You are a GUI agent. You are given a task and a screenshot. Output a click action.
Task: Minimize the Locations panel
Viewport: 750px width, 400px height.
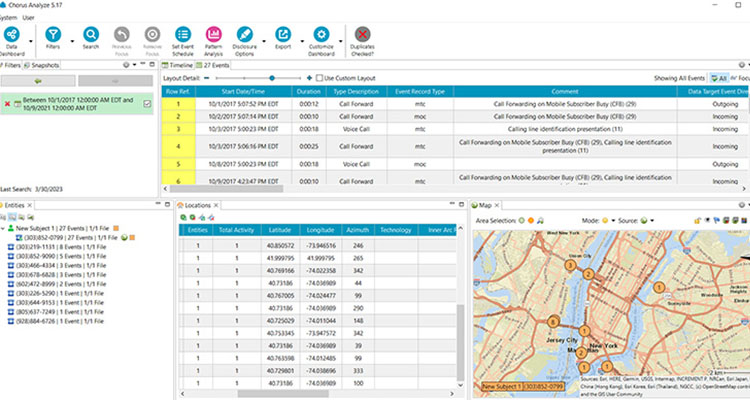(452, 204)
